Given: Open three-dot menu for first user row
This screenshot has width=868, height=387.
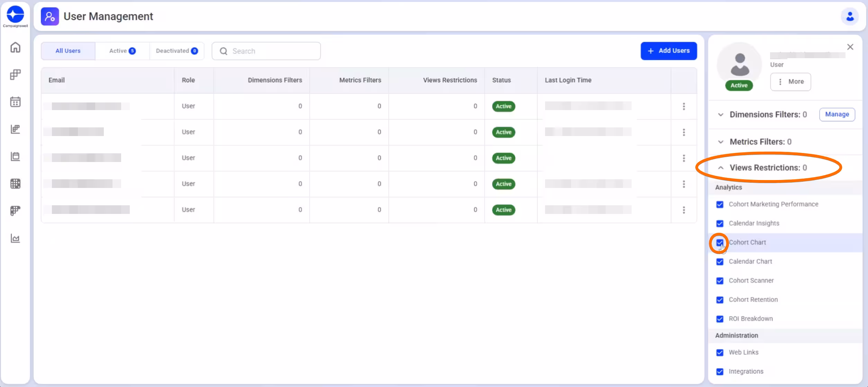Looking at the screenshot, I should [x=684, y=106].
